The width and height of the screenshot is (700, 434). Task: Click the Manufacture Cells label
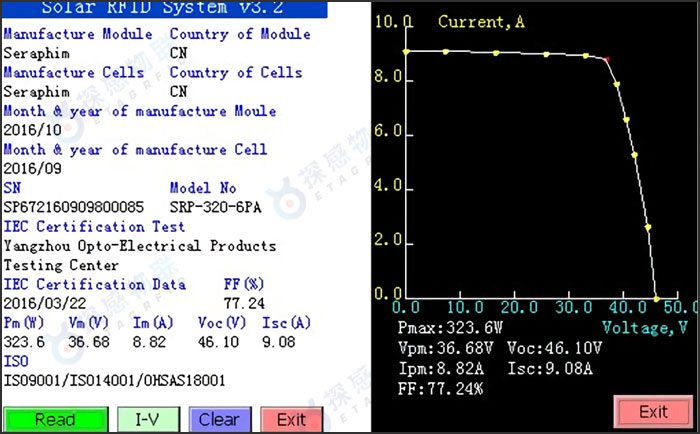(74, 72)
